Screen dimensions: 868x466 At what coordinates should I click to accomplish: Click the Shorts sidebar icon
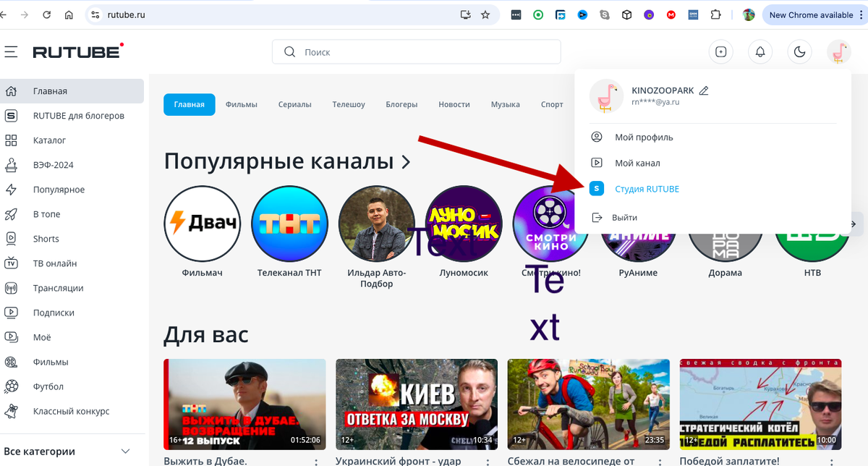(x=12, y=239)
